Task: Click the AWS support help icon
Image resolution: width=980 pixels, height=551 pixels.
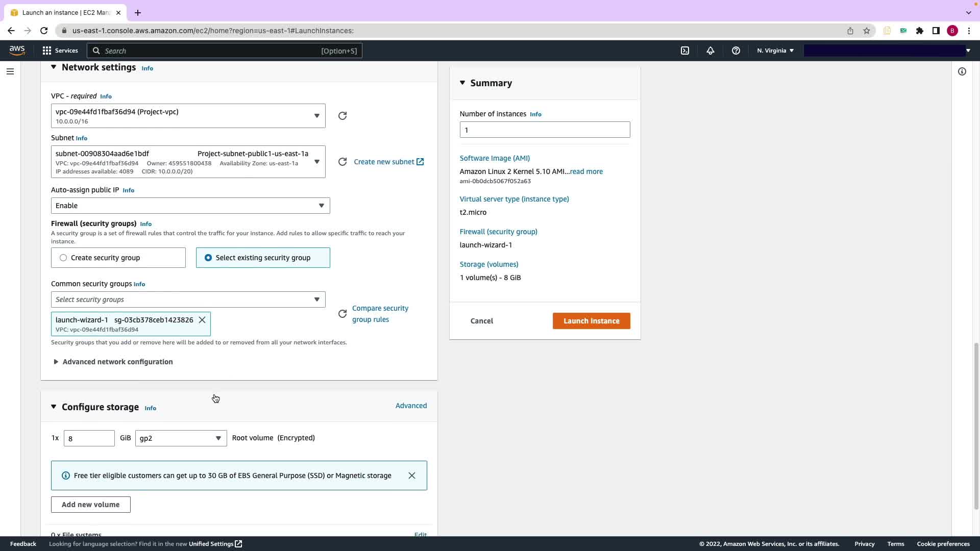Action: click(736, 51)
